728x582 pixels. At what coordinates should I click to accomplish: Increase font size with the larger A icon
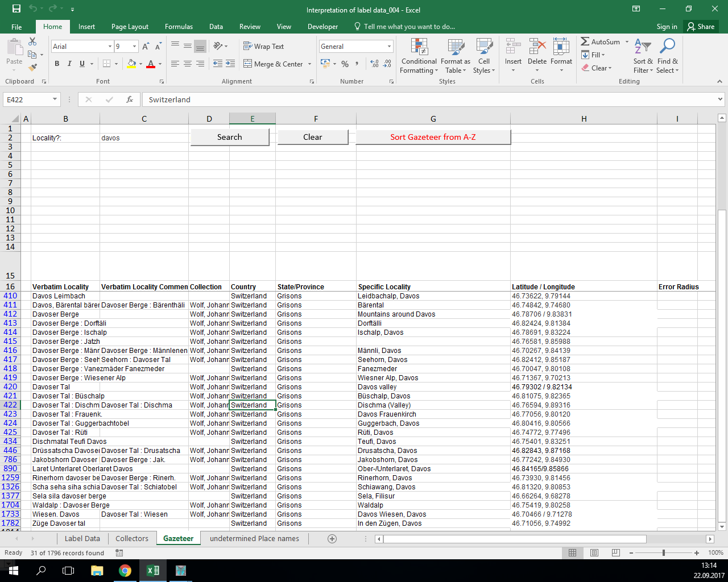click(x=146, y=47)
